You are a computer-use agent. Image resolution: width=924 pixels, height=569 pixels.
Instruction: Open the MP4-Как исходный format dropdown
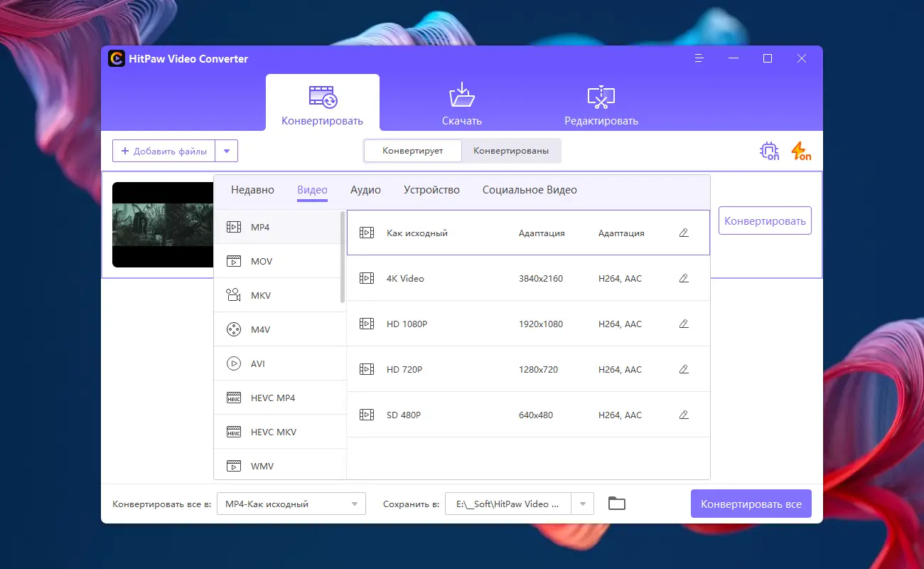pyautogui.click(x=291, y=504)
